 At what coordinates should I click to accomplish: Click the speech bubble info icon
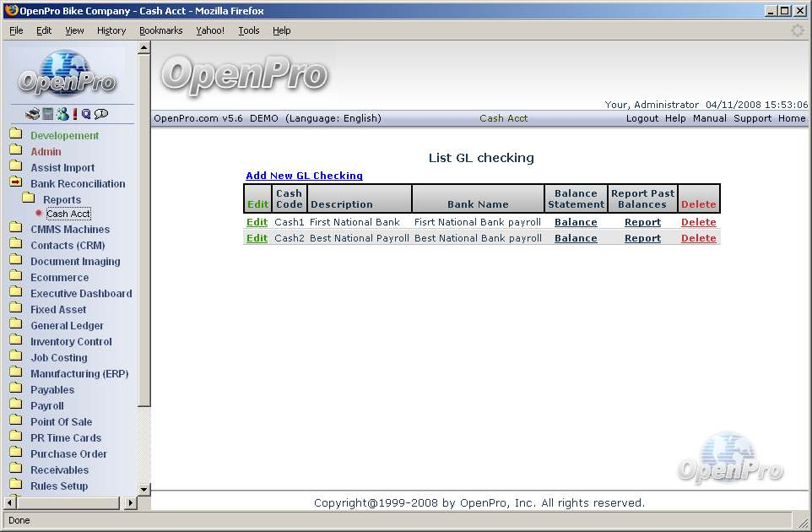[x=101, y=114]
